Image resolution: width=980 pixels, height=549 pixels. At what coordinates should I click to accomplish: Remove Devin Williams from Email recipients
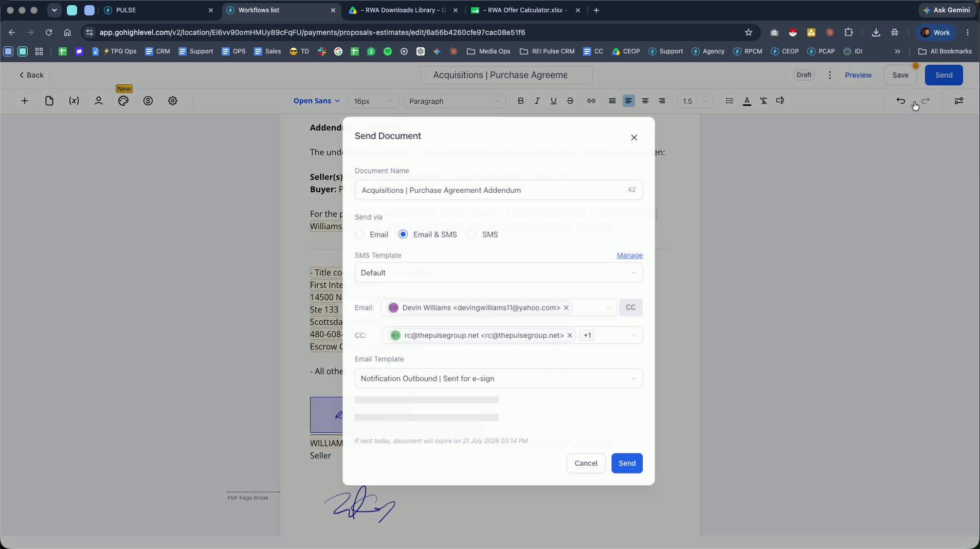point(566,307)
